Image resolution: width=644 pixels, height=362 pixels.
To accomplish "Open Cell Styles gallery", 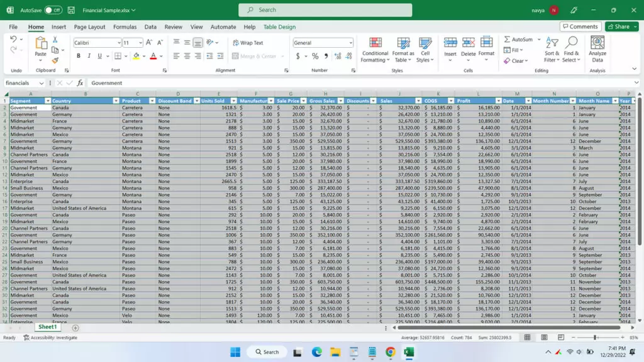I will click(425, 50).
